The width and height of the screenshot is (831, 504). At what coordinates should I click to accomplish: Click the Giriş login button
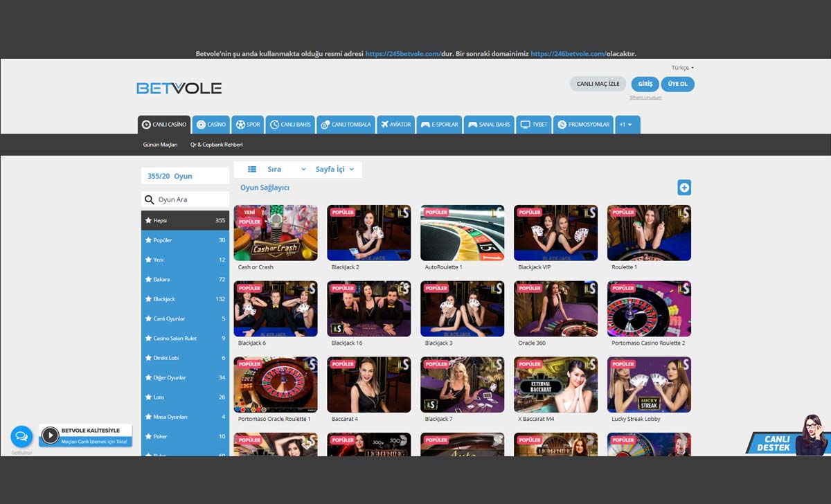pos(645,84)
